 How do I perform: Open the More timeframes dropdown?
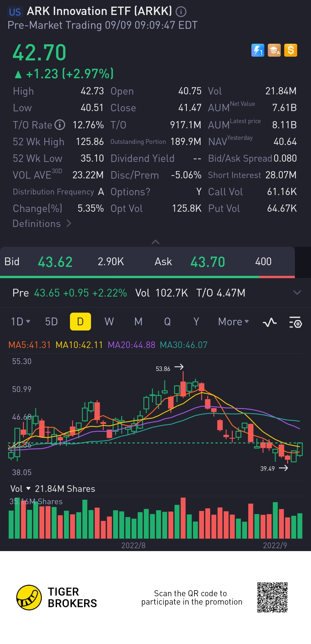234,322
